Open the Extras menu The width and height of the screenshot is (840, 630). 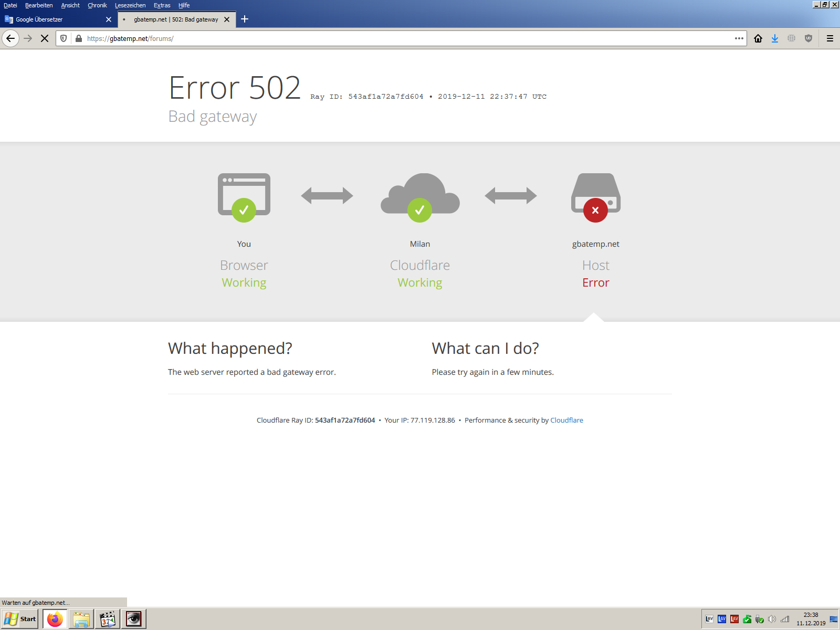(x=162, y=5)
